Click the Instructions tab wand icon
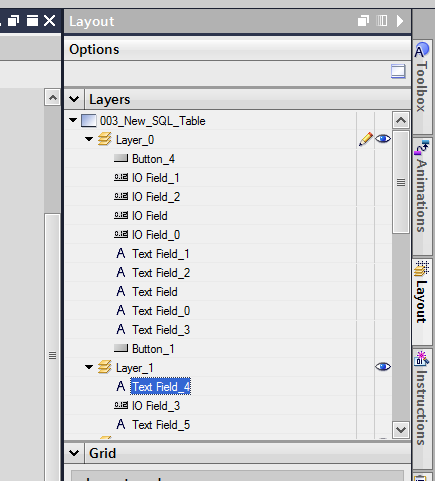The image size is (435, 481). (421, 358)
